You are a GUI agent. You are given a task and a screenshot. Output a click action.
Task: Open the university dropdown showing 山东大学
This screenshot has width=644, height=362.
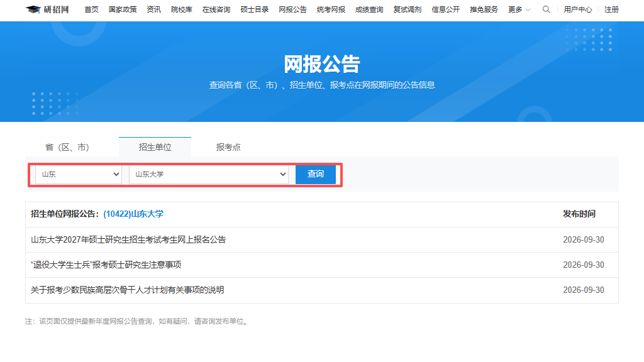[209, 174]
